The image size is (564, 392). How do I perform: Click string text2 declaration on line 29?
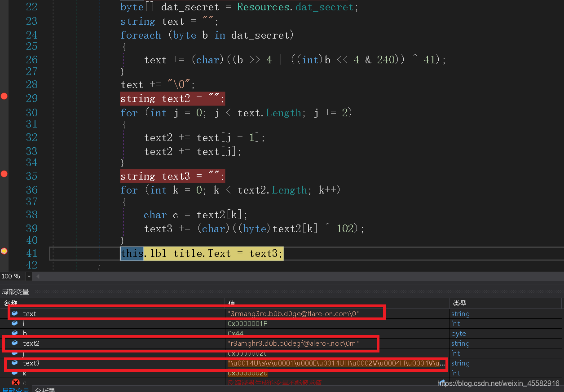click(172, 98)
